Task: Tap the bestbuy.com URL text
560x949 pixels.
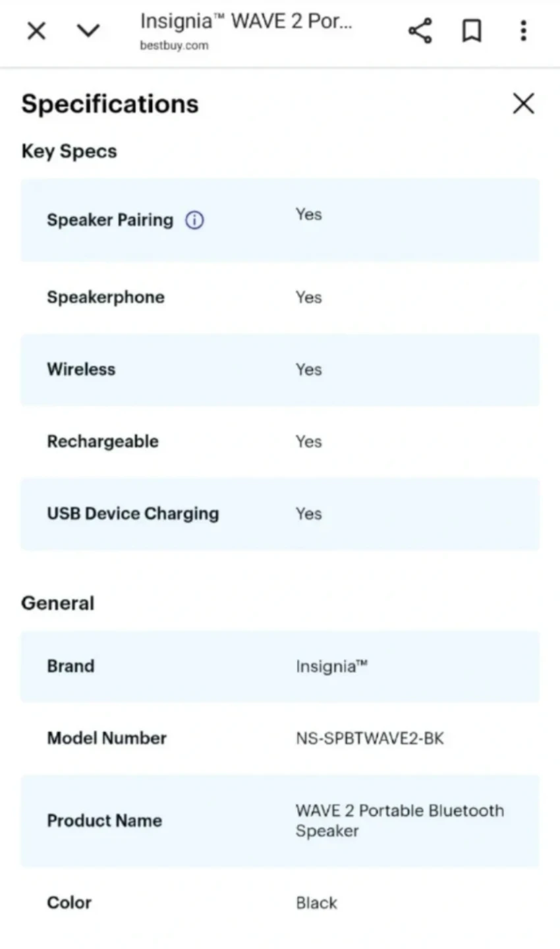Action: (x=174, y=45)
